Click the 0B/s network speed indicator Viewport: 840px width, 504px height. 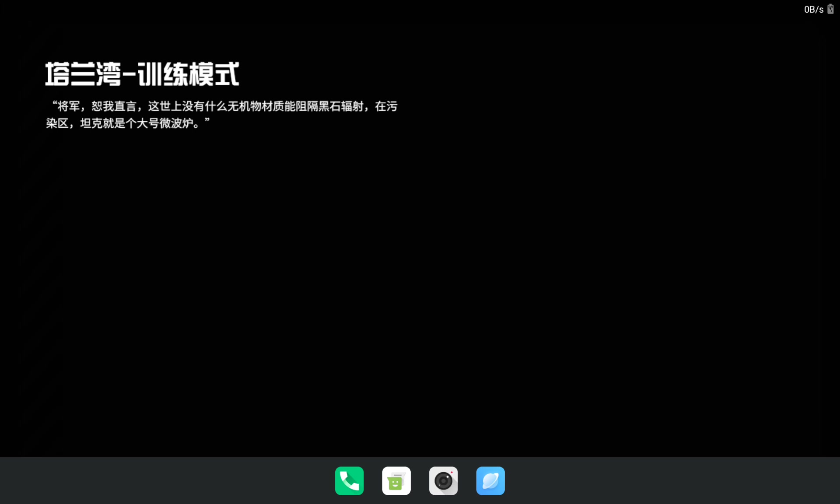click(x=814, y=10)
